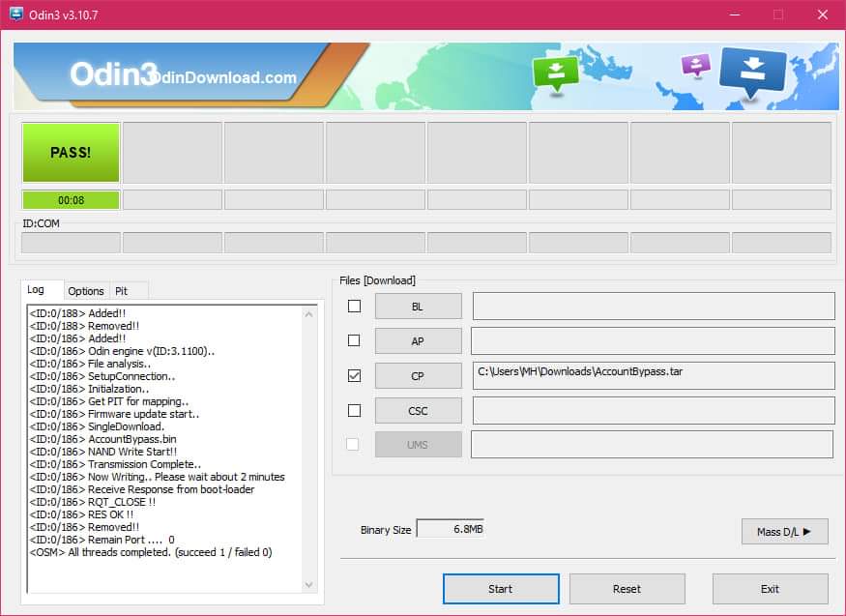The image size is (846, 616).
Task: Select 'NAND Write Start!!' log line
Action: 103,452
